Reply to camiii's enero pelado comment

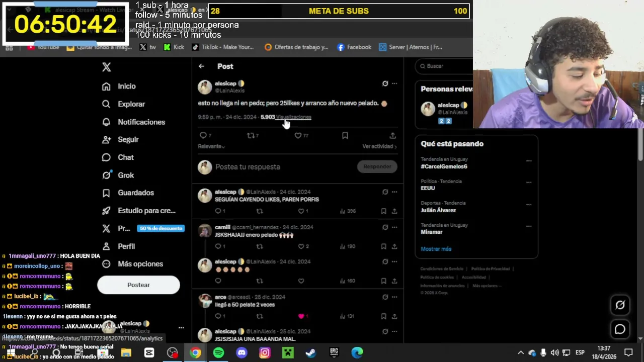218,246
